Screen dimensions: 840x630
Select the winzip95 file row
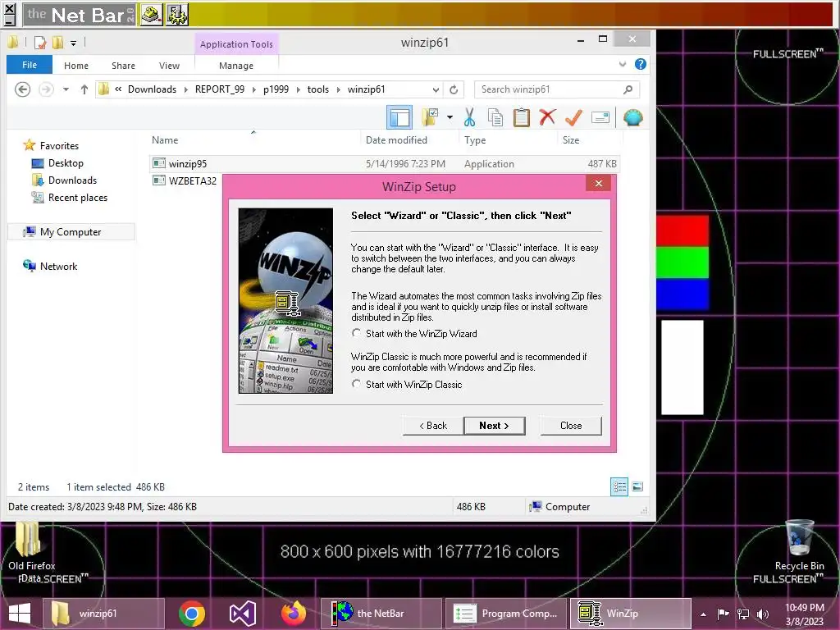click(x=384, y=164)
